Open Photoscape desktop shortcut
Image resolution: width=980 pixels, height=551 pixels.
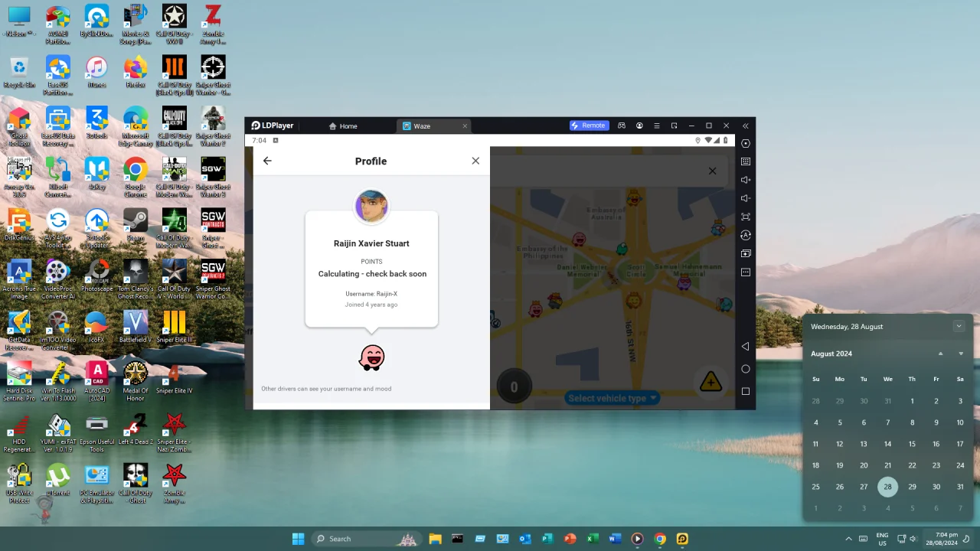pos(96,277)
